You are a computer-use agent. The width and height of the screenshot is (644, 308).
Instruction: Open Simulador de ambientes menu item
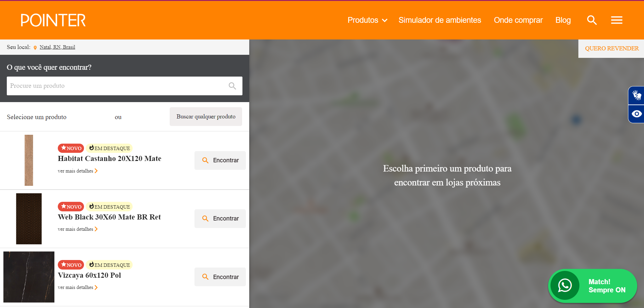pyautogui.click(x=440, y=20)
